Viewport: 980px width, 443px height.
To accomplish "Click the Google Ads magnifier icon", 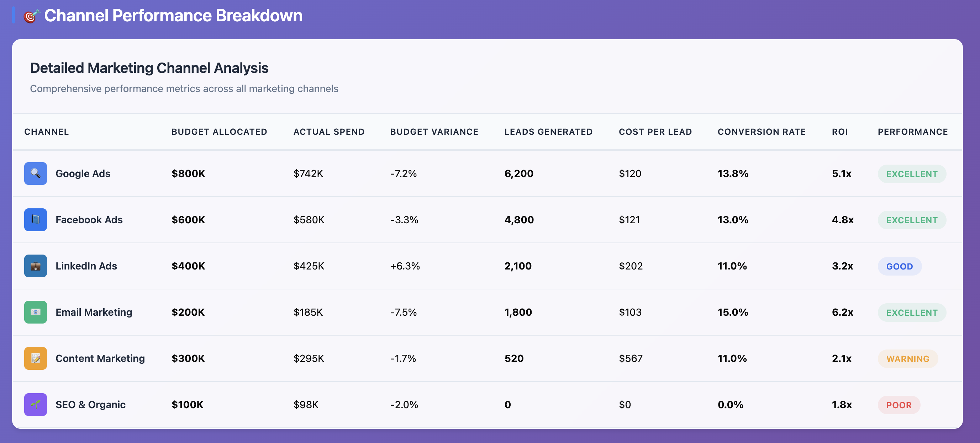I will coord(35,174).
